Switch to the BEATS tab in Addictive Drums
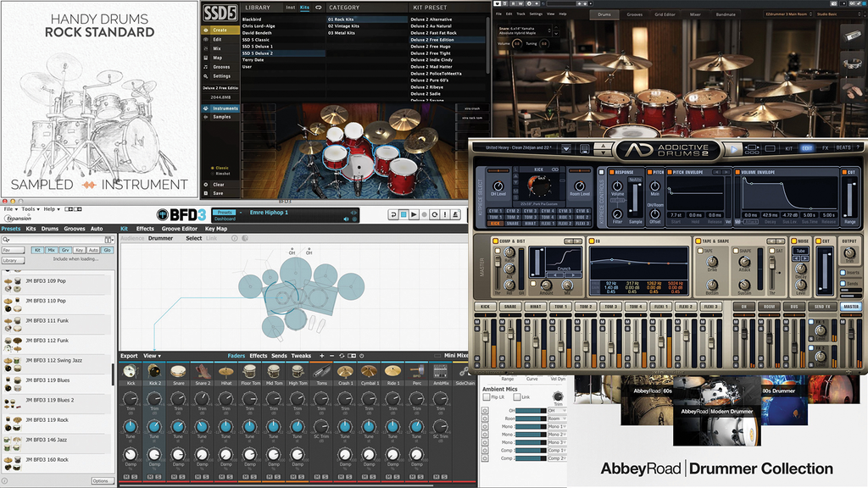The image size is (868, 488). tap(843, 148)
